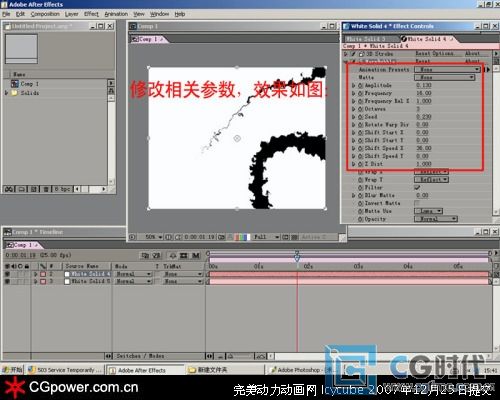
Task: Click Frequency value 16.00
Action: pyautogui.click(x=424, y=93)
